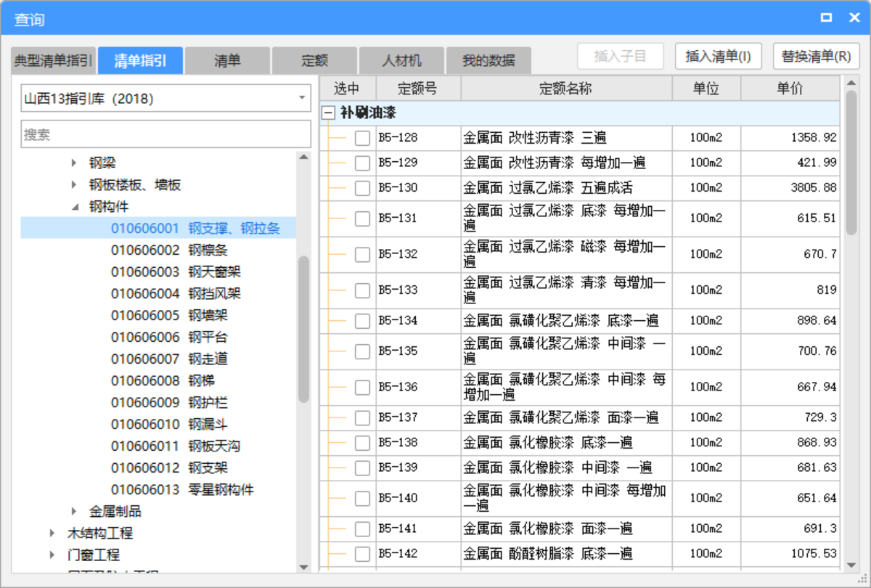871x588 pixels.
Task: Click 金属面 过氯乙烯漆 五遍成活 cell
Action: click(566, 188)
